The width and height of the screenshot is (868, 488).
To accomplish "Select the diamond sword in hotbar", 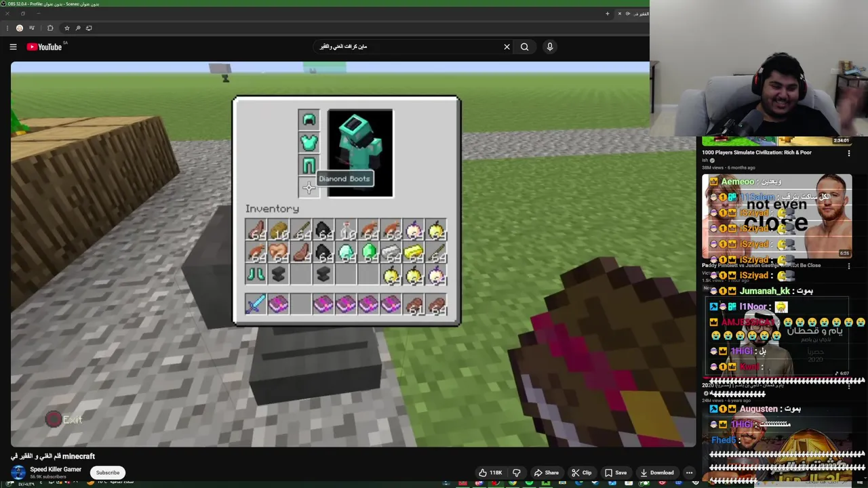I will click(x=256, y=304).
